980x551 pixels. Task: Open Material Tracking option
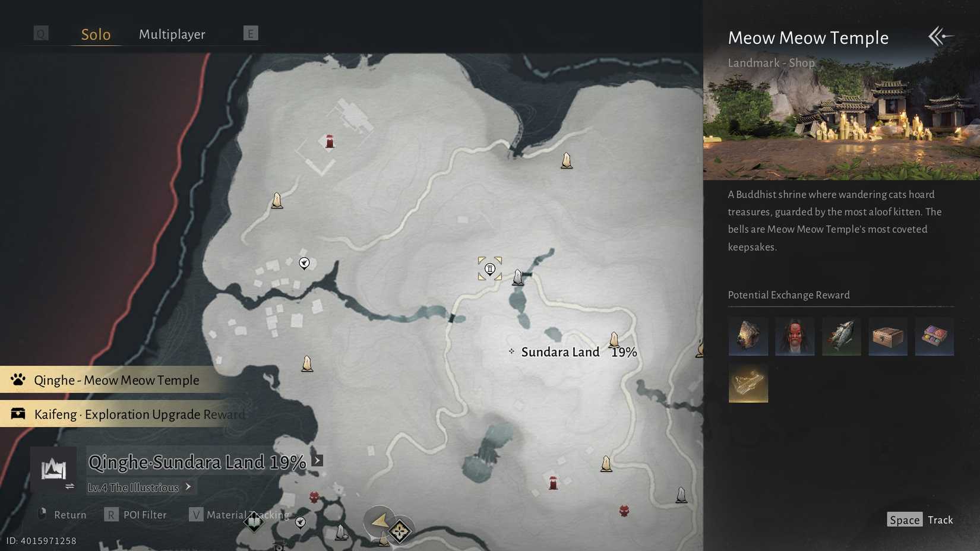[239, 515]
